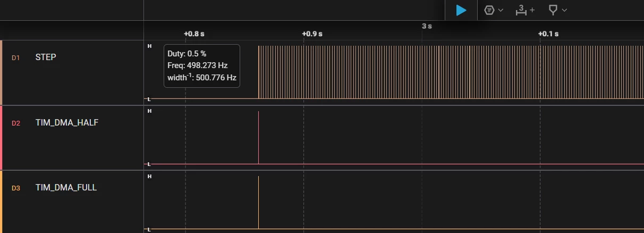Start capture with the blue play button
The height and width of the screenshot is (233, 644).
coord(461,10)
